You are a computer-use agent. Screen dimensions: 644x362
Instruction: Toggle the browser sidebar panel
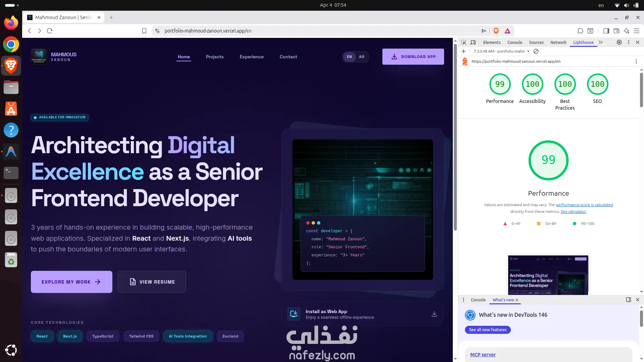(x=606, y=31)
